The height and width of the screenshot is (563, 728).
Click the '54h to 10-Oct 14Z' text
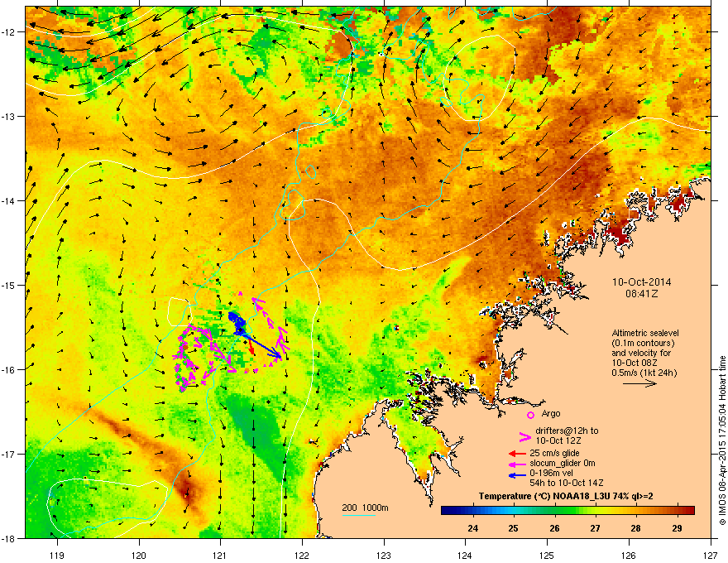[567, 483]
